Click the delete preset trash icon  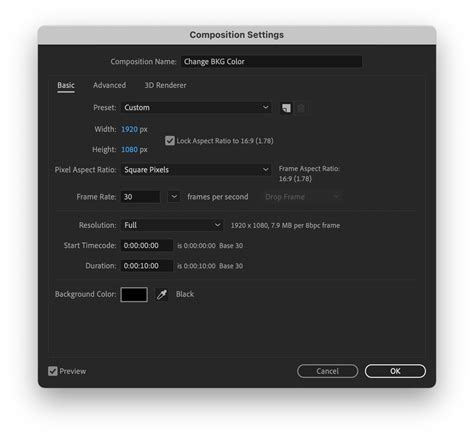coord(301,108)
